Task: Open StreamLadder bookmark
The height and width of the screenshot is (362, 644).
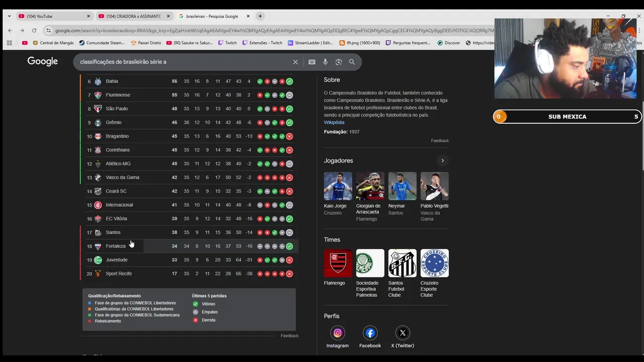Action: (310, 43)
